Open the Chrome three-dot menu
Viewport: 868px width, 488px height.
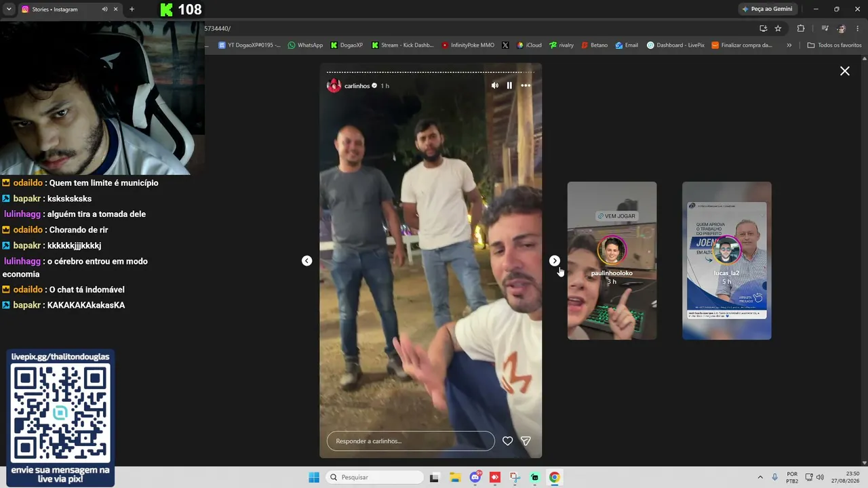[859, 28]
